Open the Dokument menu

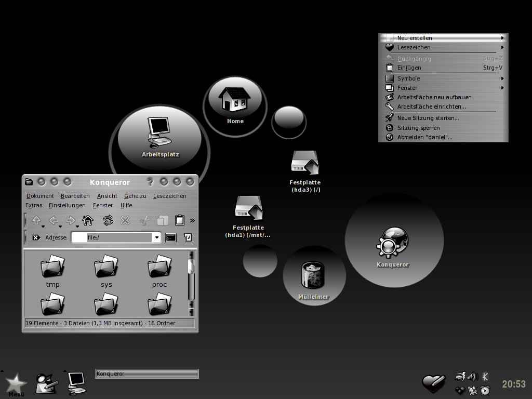pyautogui.click(x=40, y=196)
